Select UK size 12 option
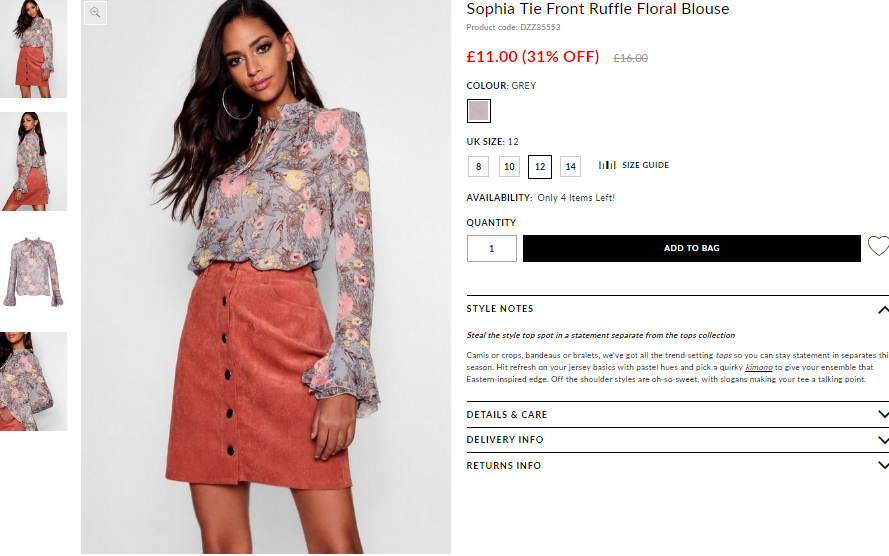 tap(540, 167)
